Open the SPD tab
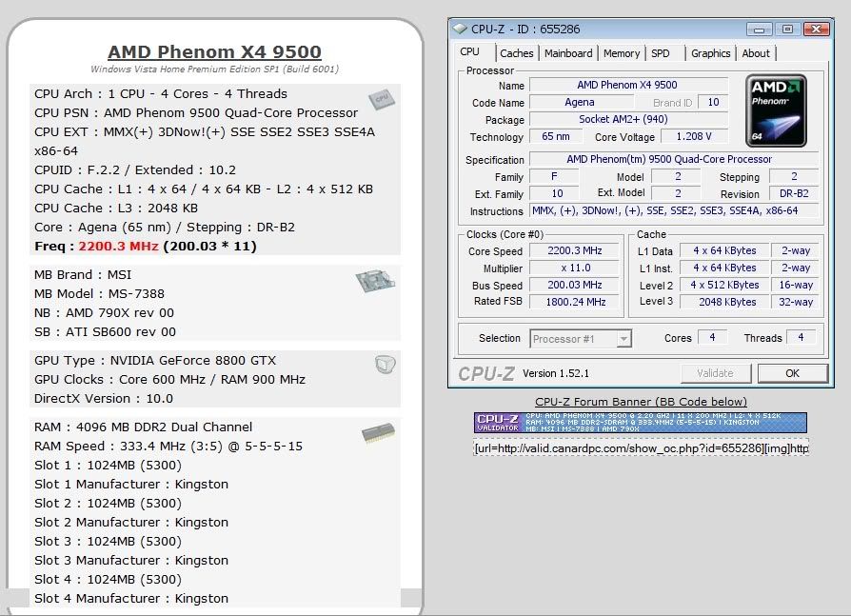This screenshot has height=616, width=851. [x=660, y=53]
